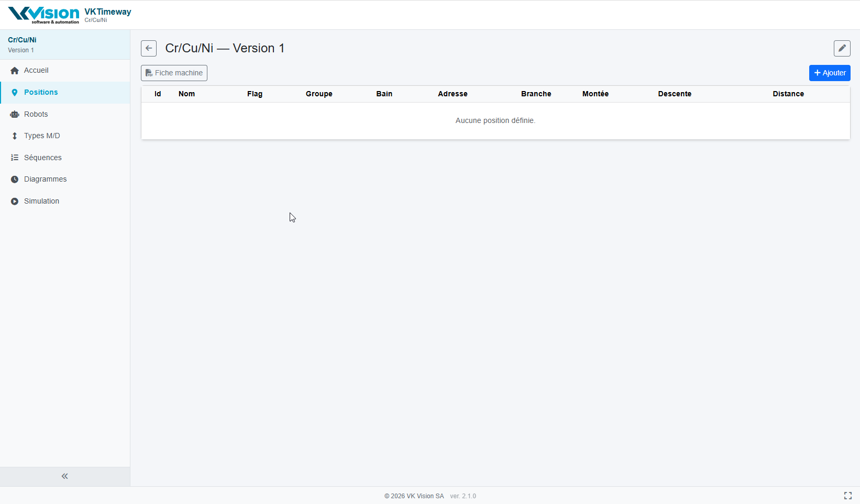Toggle fullscreen mode icon

point(847,496)
